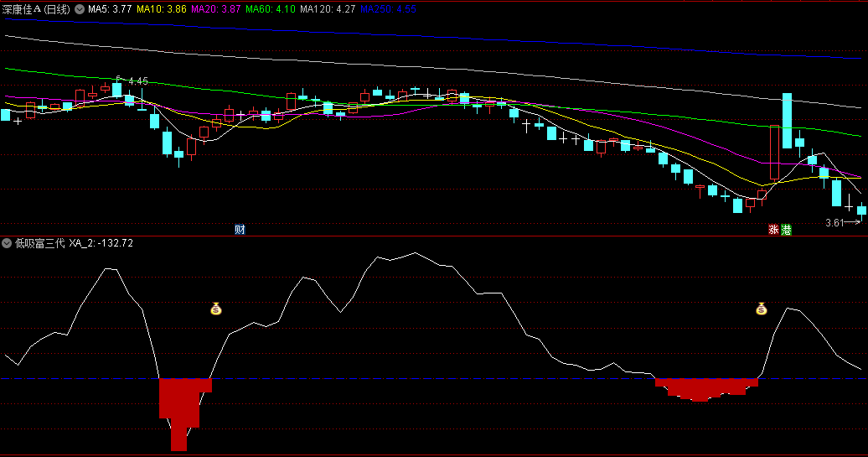This screenshot has width=868, height=457.
Task: Select the MA20: 3.87 label
Action: (x=215, y=9)
